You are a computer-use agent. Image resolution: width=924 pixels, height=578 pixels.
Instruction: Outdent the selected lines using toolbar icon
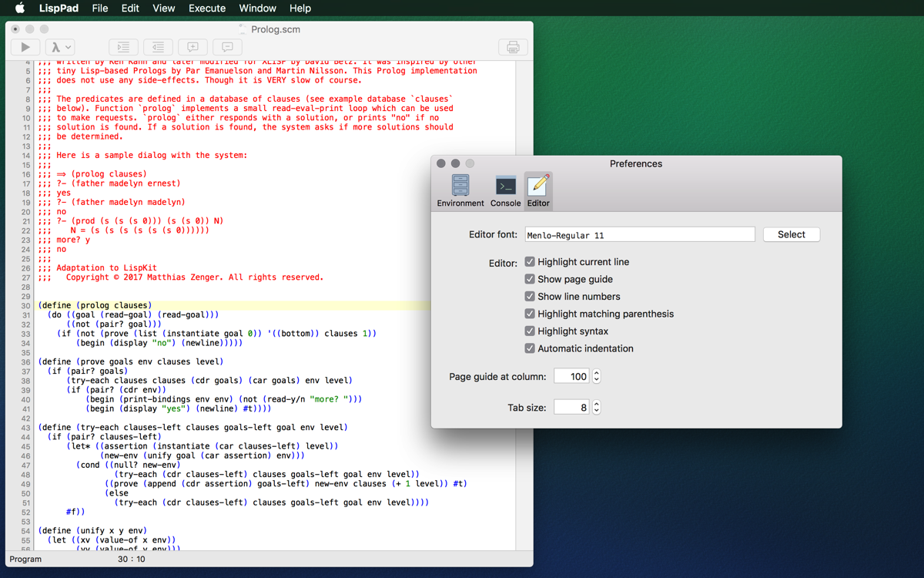pyautogui.click(x=158, y=47)
